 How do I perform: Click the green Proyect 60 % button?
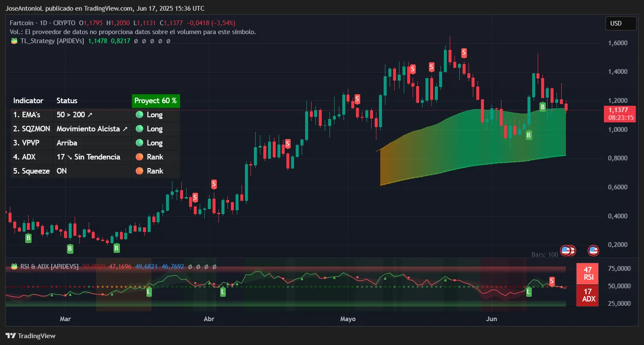click(156, 101)
